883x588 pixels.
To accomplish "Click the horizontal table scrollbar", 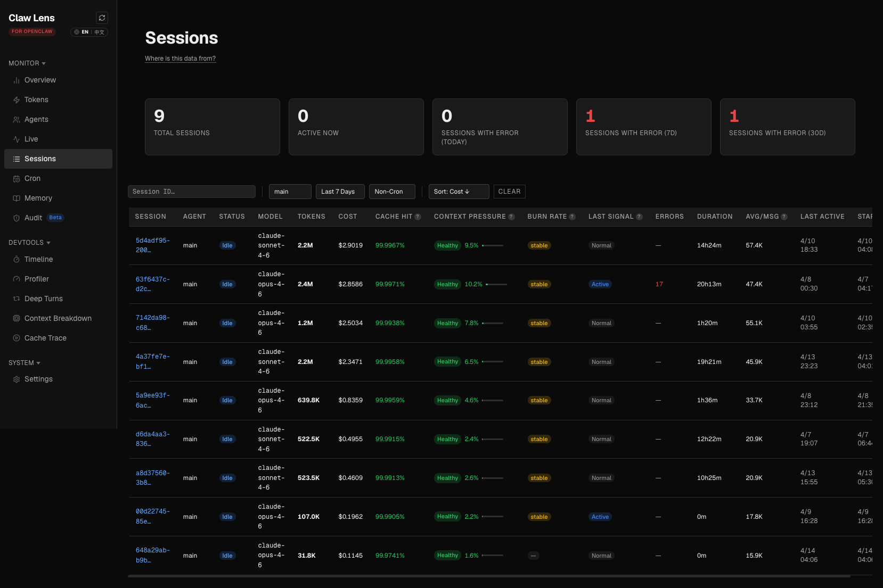I will pos(489,576).
